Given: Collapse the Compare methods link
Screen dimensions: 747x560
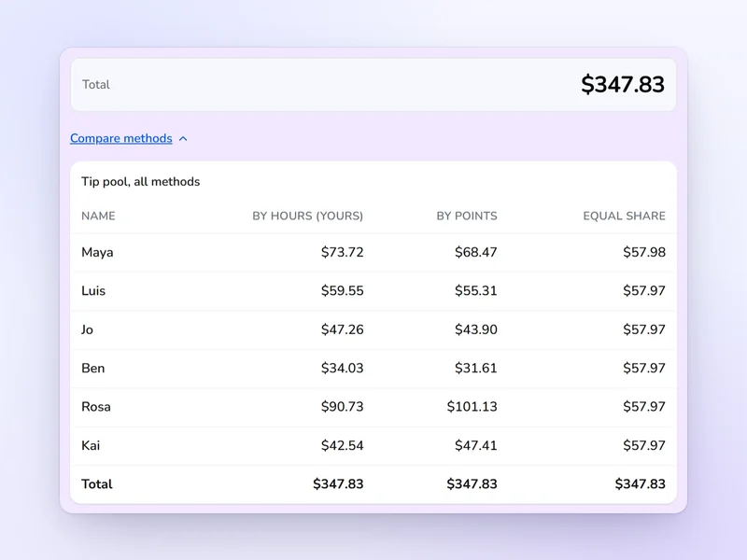Looking at the screenshot, I should point(121,138).
